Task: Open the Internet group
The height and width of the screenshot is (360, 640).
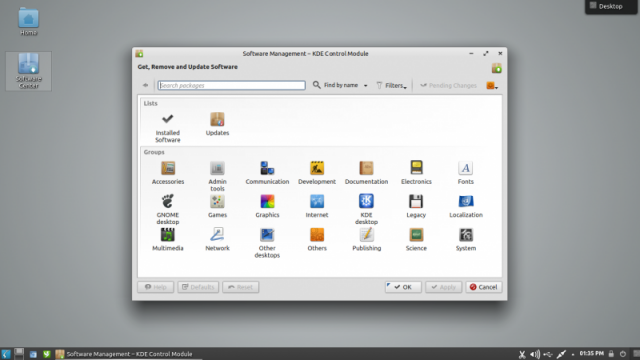Action: pos(317,206)
